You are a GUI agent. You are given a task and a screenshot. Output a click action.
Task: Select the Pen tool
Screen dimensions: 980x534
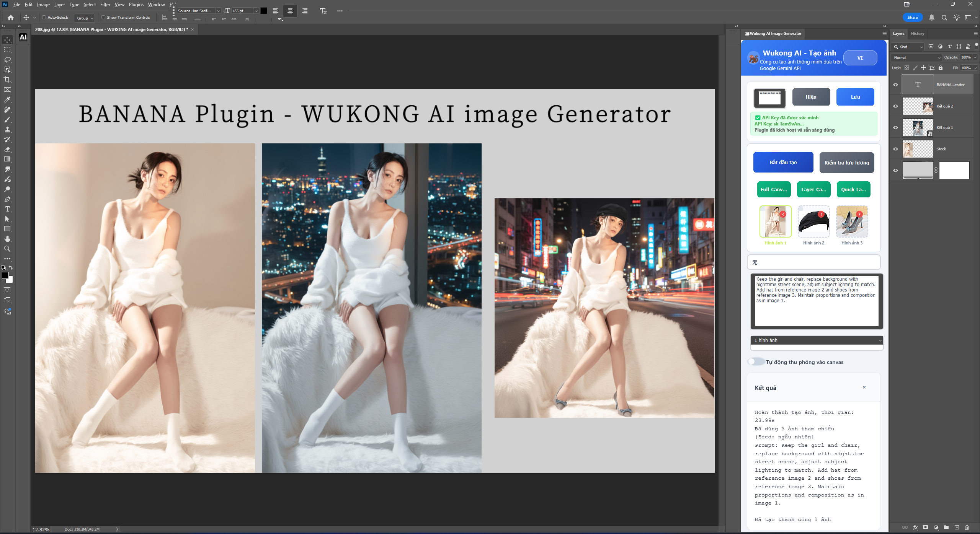[7, 199]
